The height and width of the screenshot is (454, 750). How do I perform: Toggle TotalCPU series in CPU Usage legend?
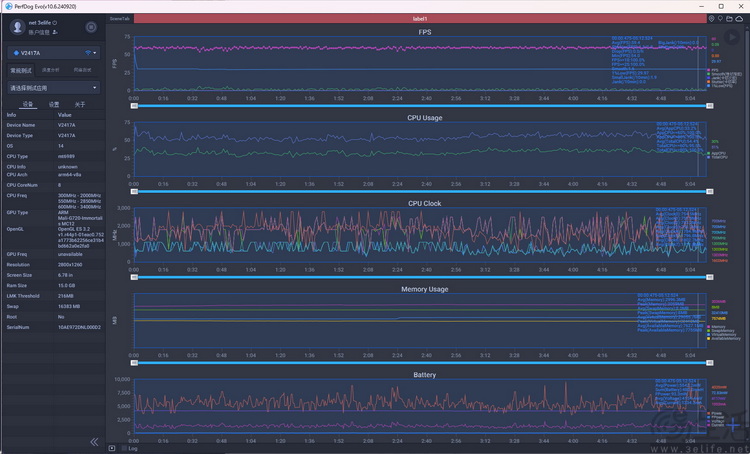(717, 157)
